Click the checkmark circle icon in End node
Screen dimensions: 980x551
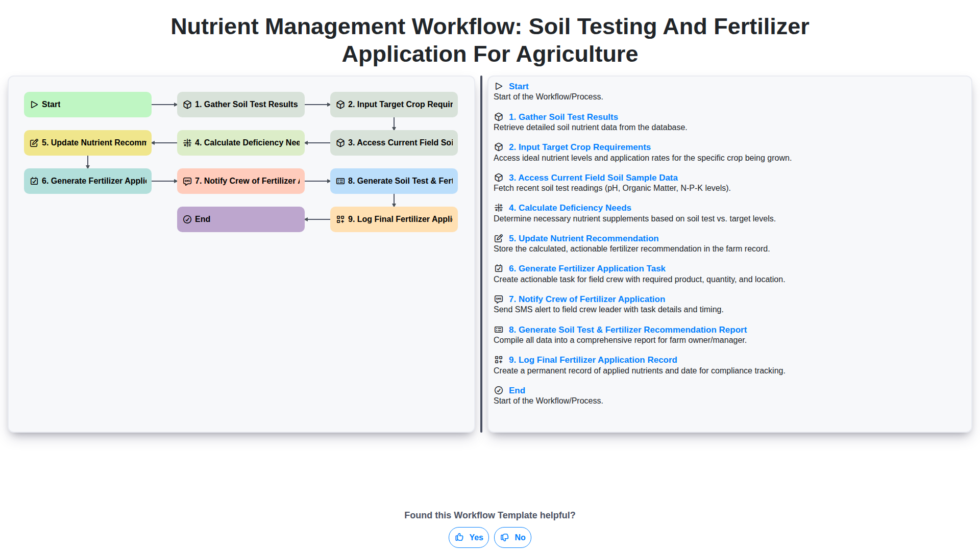tap(187, 219)
